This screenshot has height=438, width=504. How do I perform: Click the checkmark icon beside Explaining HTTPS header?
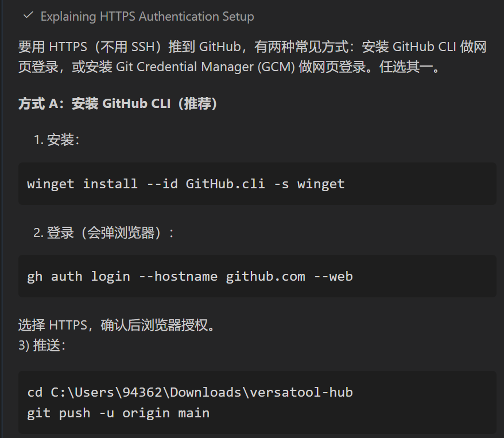pos(28,15)
